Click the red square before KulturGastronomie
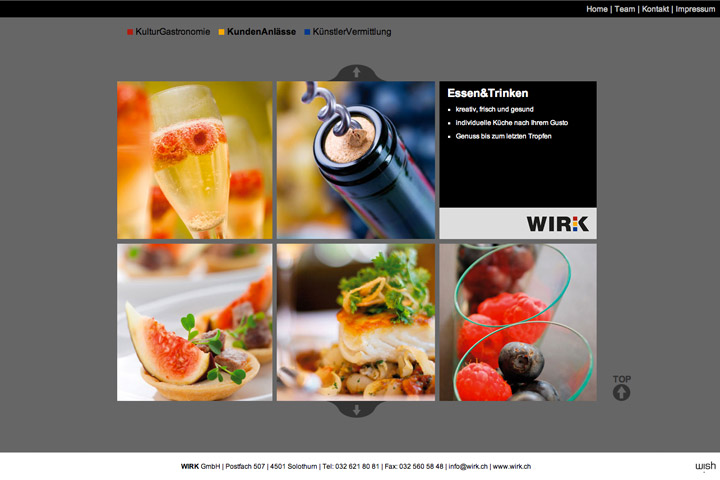720x480 pixels. click(130, 32)
